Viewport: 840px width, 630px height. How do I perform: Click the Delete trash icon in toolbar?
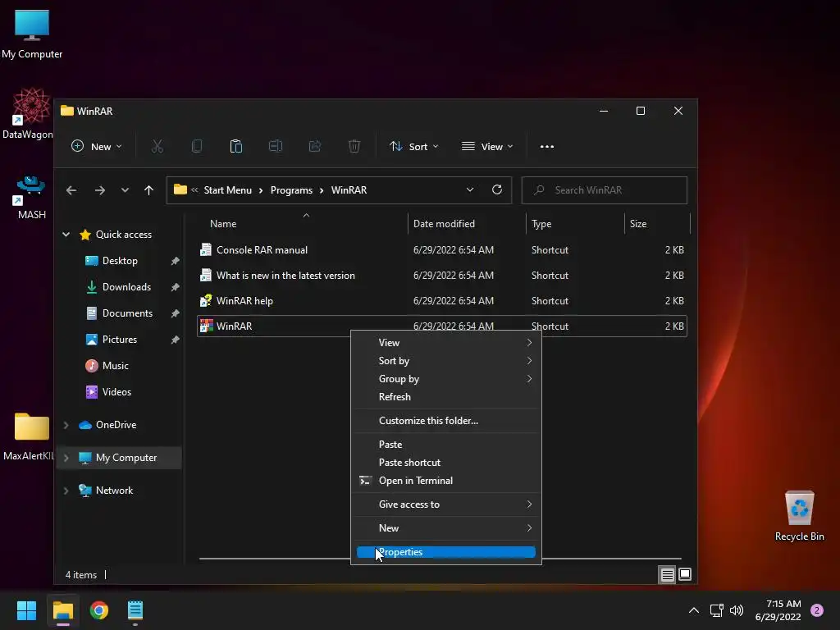(x=354, y=146)
